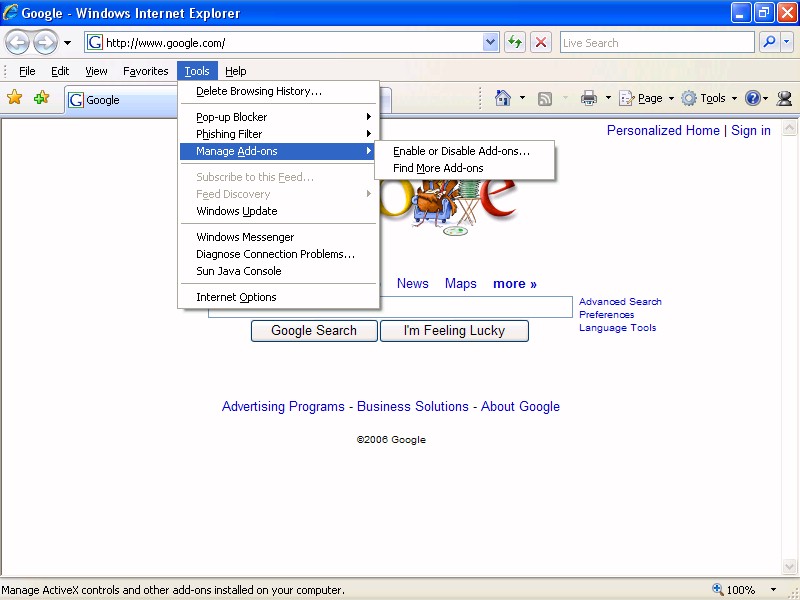Click the Home icon in the command bar

coord(502,98)
